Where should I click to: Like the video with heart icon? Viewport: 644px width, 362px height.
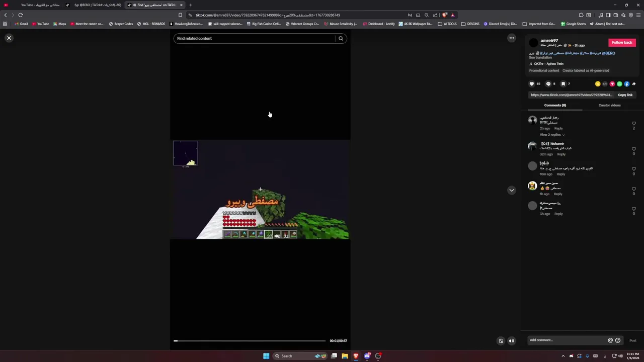pos(532,84)
